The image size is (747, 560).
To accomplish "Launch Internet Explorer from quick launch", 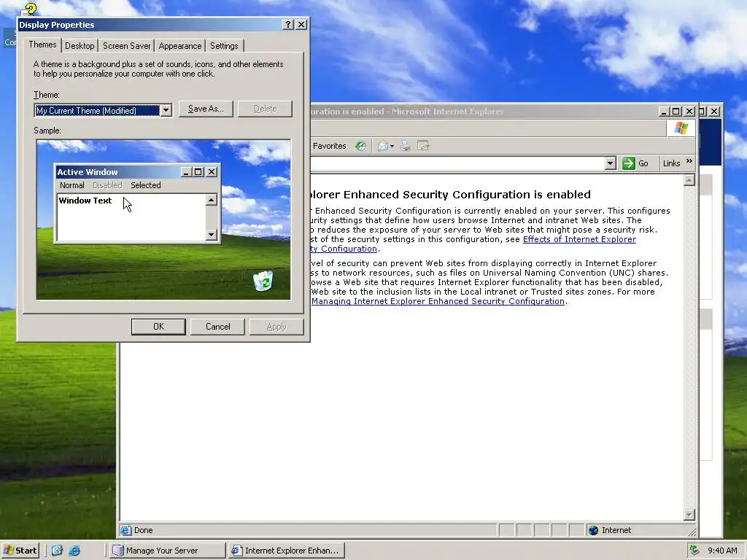I will click(74, 551).
